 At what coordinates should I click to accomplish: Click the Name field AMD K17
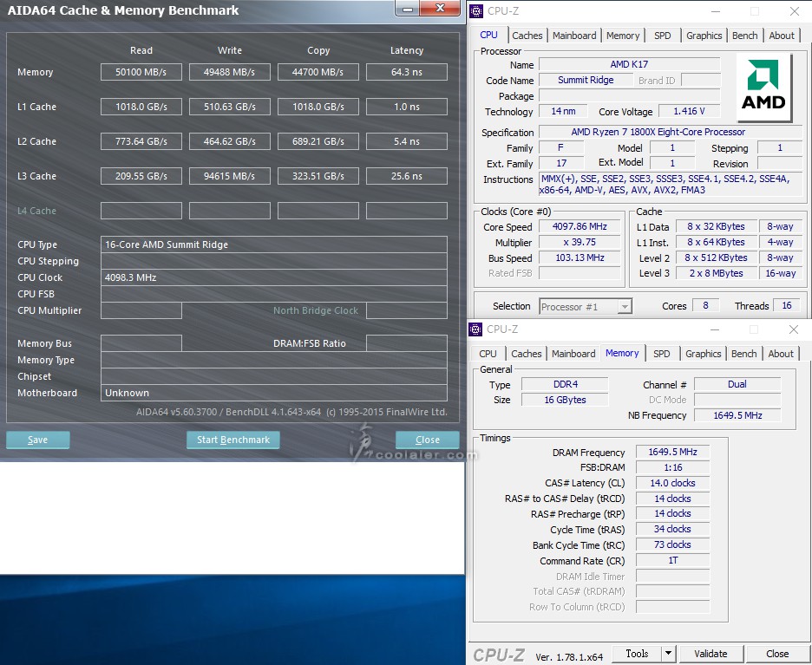point(629,64)
